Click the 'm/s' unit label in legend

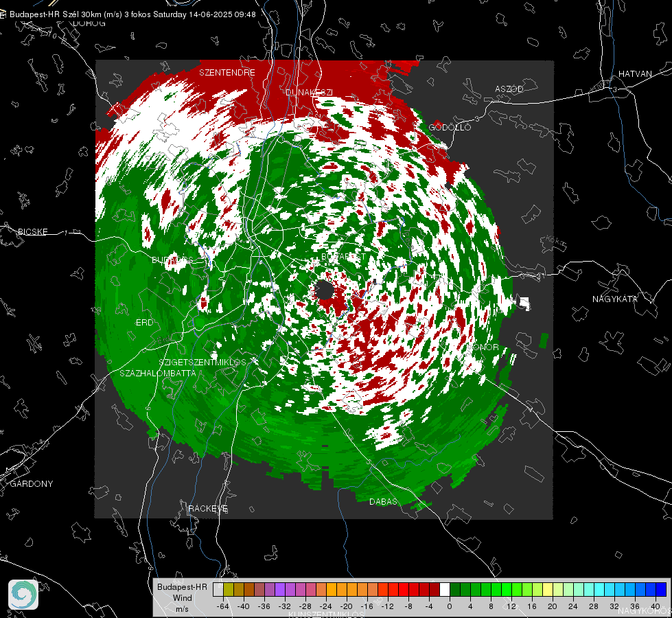point(182,608)
